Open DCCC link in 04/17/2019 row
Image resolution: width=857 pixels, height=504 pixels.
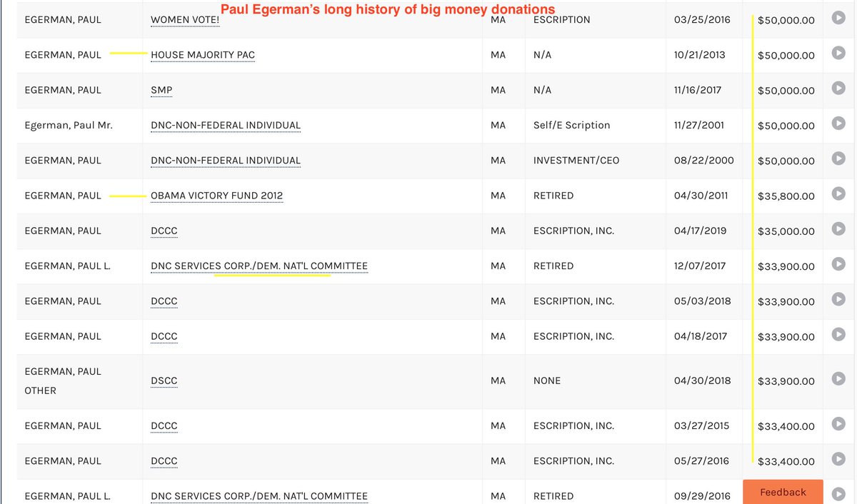tap(164, 231)
